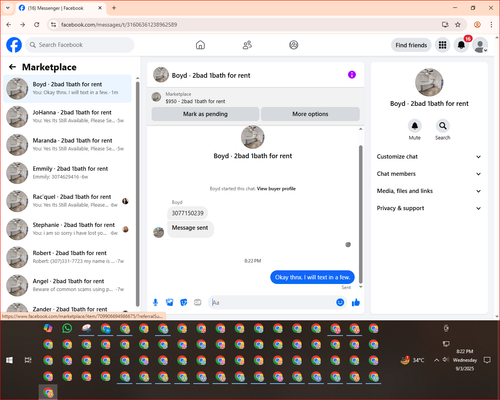Open the Chrome profile avatar icon
The height and width of the screenshot is (400, 500).
(x=477, y=24)
